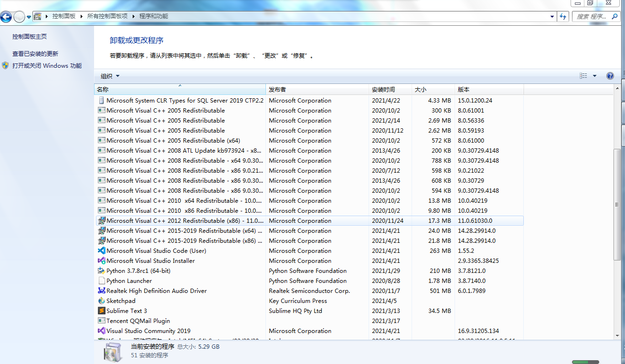Open the recent pages dropdown arrow
This screenshot has height=364, width=625.
[29, 17]
